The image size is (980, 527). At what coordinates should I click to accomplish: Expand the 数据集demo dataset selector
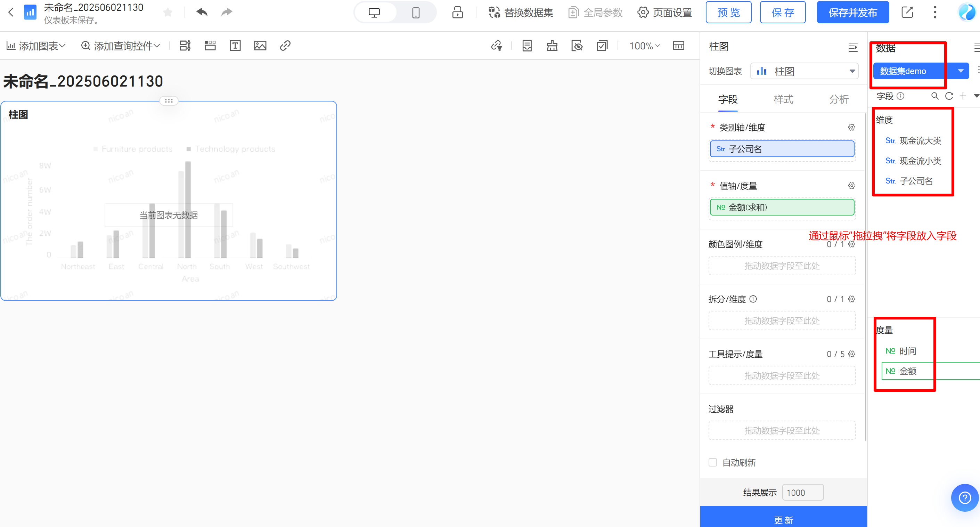pos(961,71)
